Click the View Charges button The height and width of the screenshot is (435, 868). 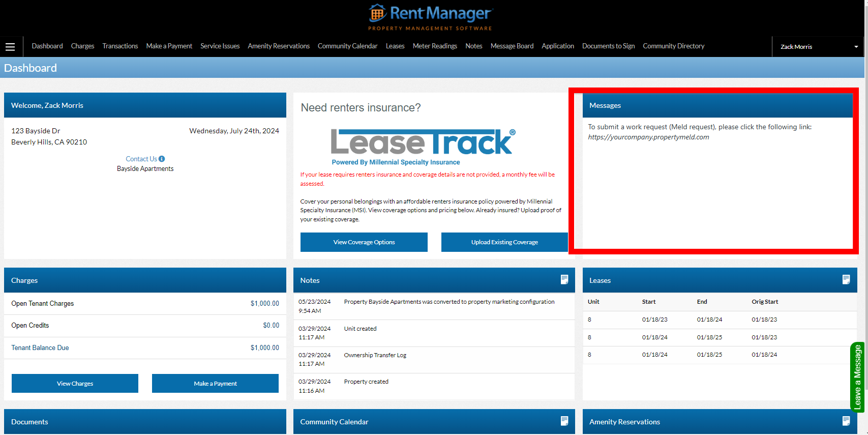coord(75,384)
